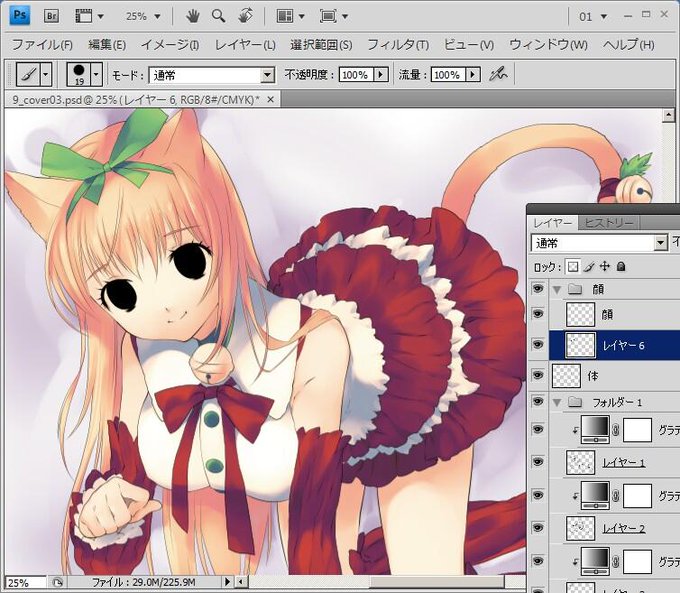This screenshot has width=680, height=593.
Task: Select the 体 layer thumbnail
Action: coord(566,375)
